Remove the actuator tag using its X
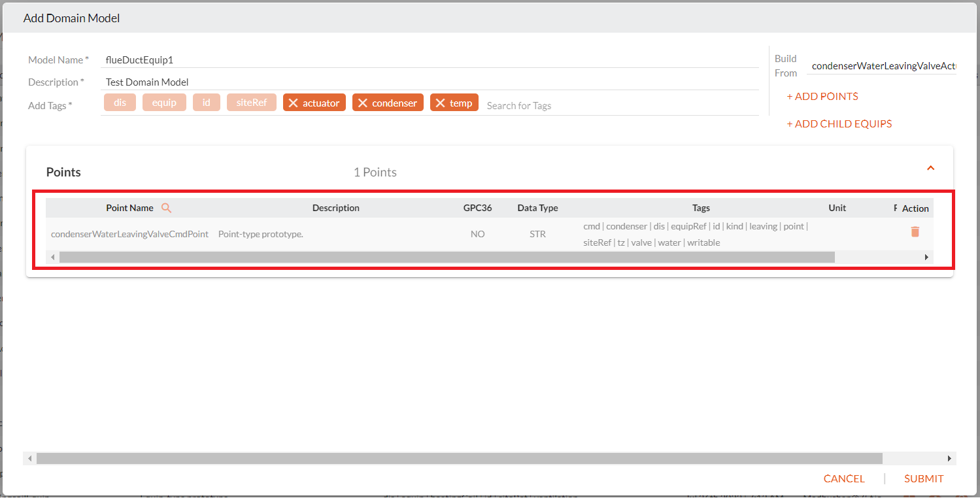The width and height of the screenshot is (980, 498). pos(294,103)
